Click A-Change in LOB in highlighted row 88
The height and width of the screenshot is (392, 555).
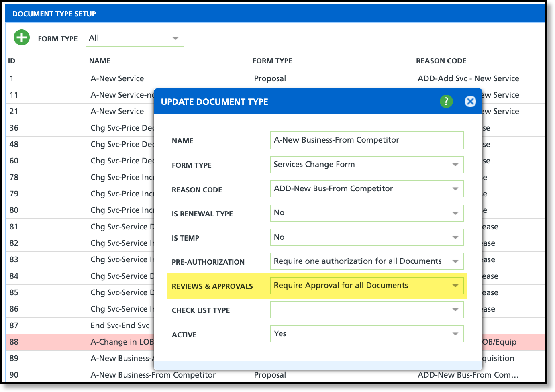122,342
